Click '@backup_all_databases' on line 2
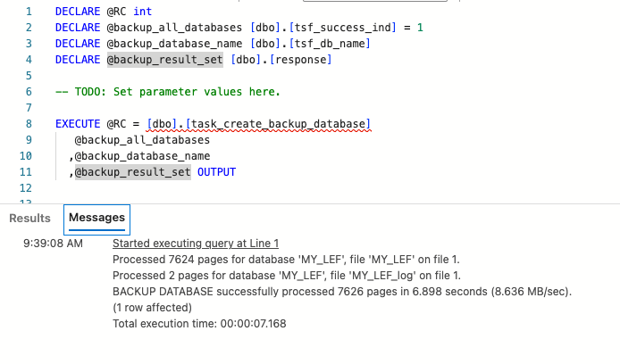 point(174,28)
